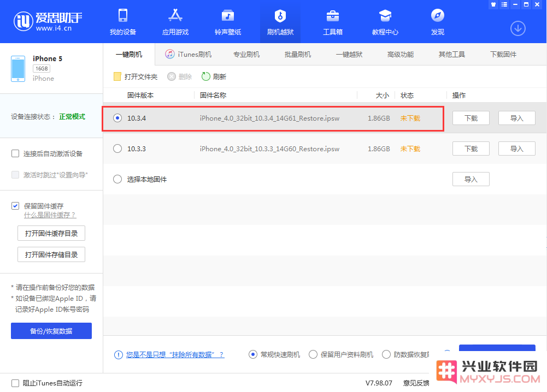
Task: Click 打开固件缓存目录 button
Action: pos(51,234)
